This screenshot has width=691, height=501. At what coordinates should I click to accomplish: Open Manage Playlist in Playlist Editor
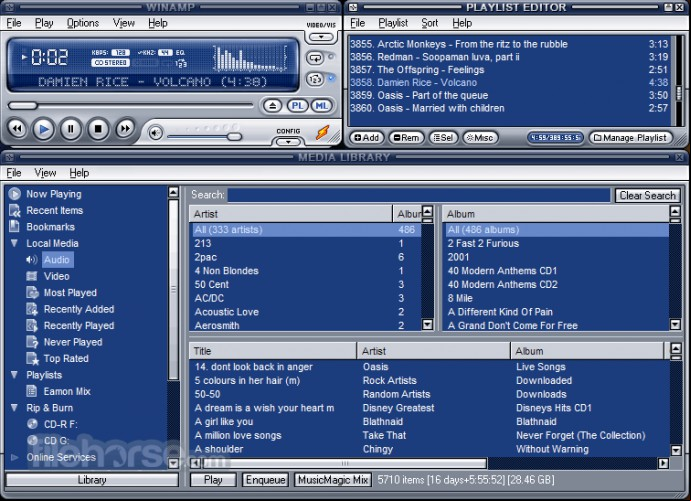[631, 138]
